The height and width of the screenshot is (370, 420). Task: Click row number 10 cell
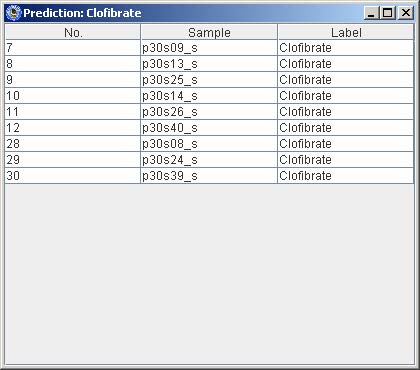tap(73, 96)
